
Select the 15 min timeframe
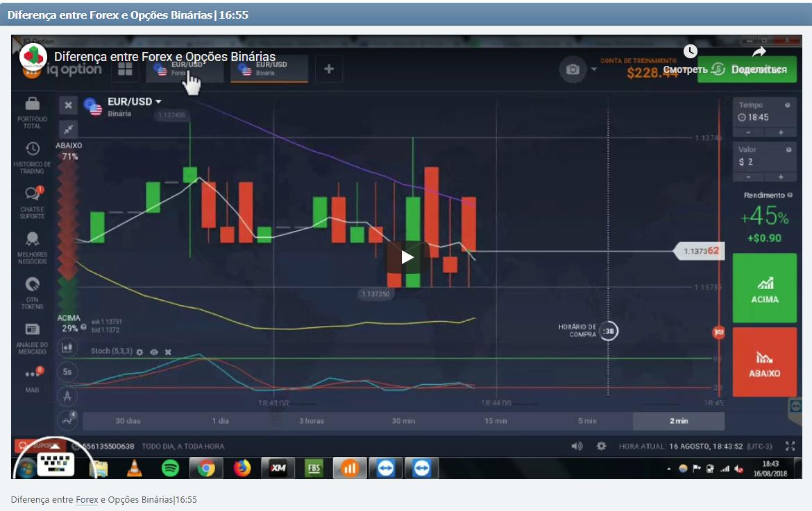(x=497, y=421)
